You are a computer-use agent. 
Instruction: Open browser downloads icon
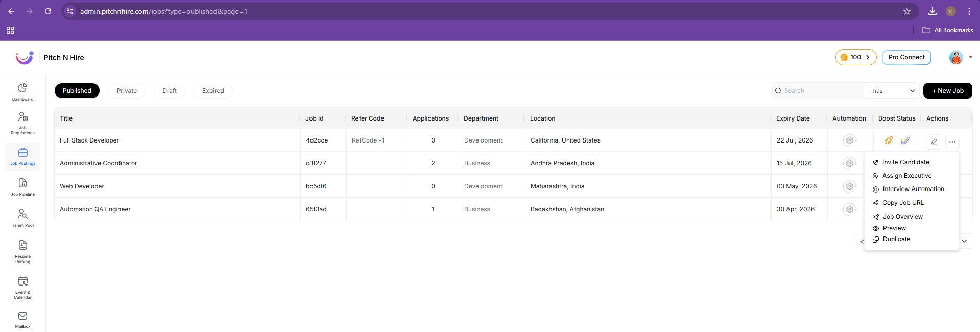pyautogui.click(x=933, y=11)
